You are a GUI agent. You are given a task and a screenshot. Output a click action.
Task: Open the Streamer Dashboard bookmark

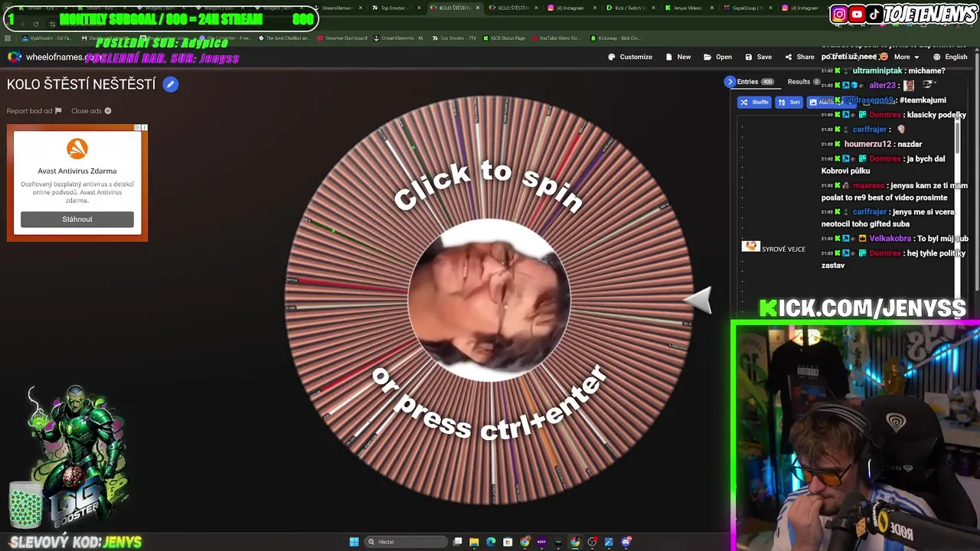click(341, 37)
